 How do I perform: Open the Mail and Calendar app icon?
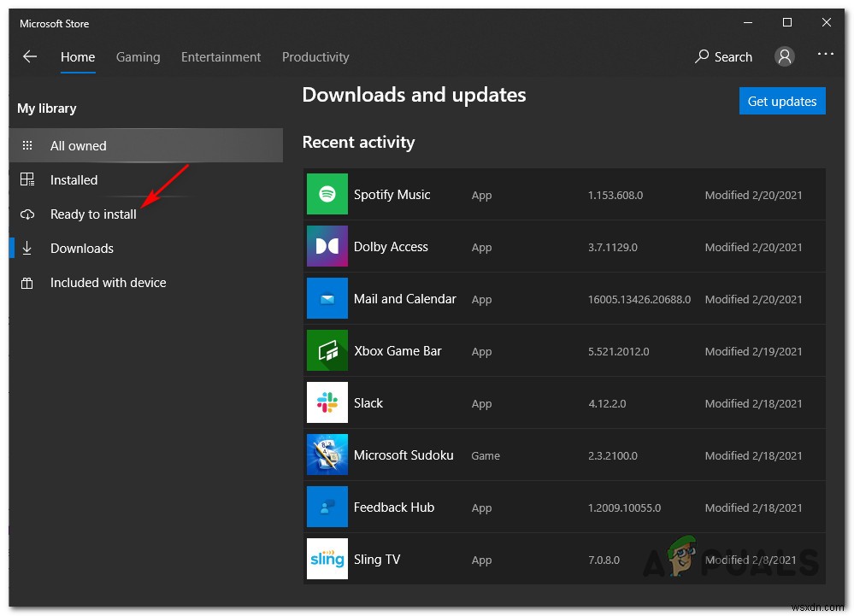tap(327, 298)
